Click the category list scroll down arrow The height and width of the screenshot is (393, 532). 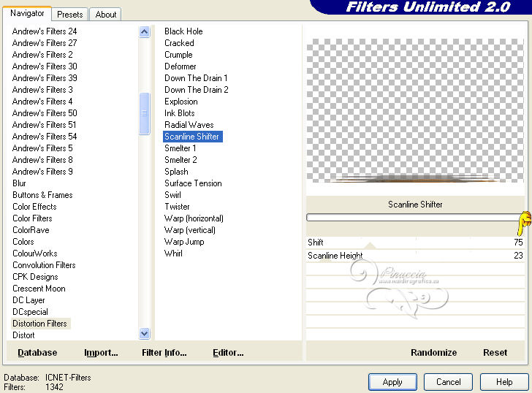tap(145, 333)
